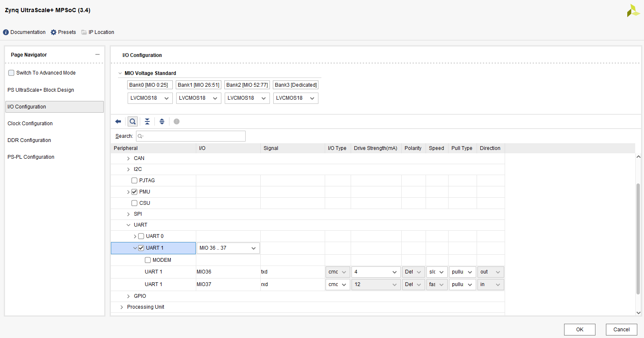Collapse the UART 1 node

coord(135,248)
